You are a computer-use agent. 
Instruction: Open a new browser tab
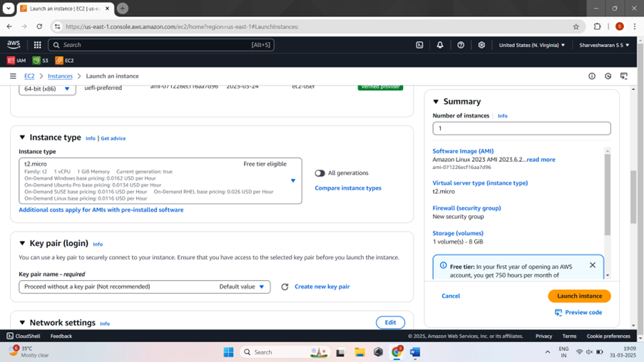pos(123,9)
